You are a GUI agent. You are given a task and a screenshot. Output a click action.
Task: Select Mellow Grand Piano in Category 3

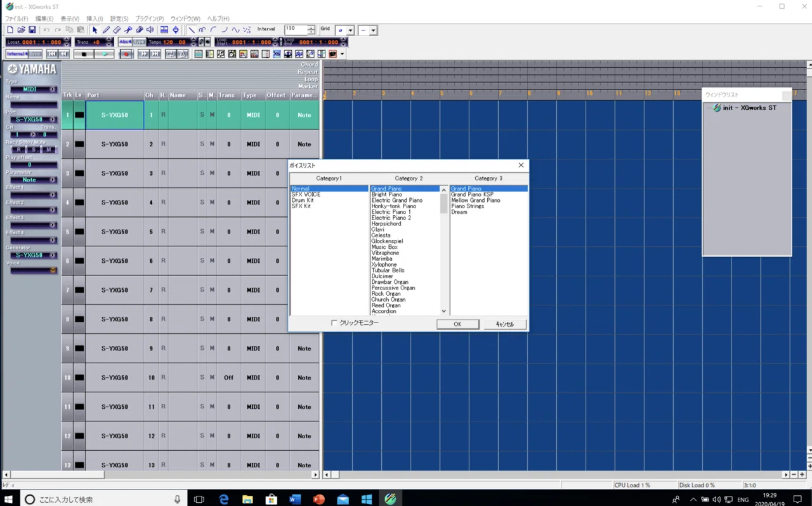click(x=475, y=201)
